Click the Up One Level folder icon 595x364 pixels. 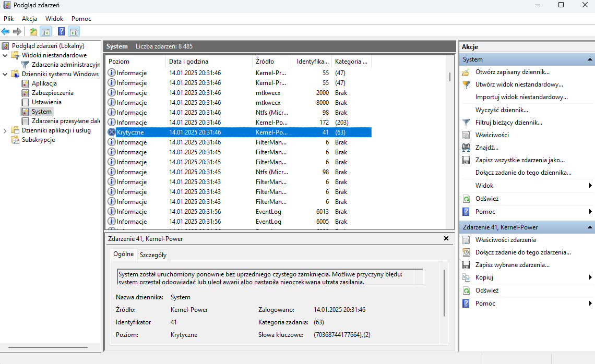(x=33, y=31)
